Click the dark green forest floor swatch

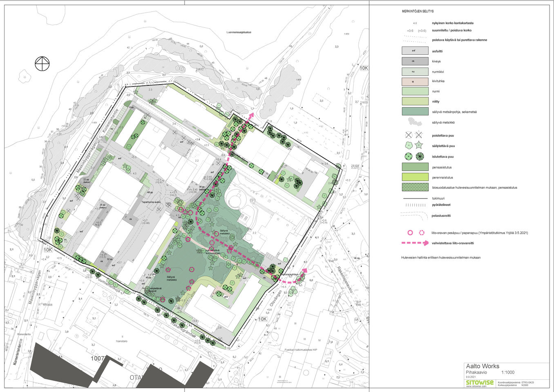[x=415, y=111]
